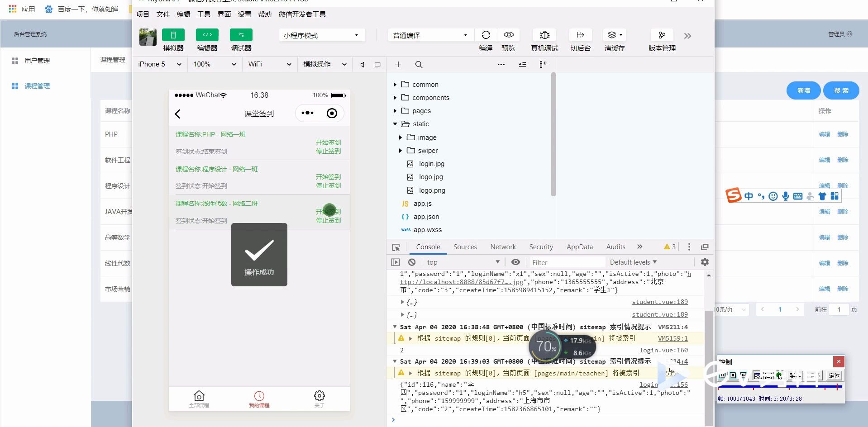Toggle the console visibility eye icon
Viewport: 868px width, 427px height.
pos(515,262)
